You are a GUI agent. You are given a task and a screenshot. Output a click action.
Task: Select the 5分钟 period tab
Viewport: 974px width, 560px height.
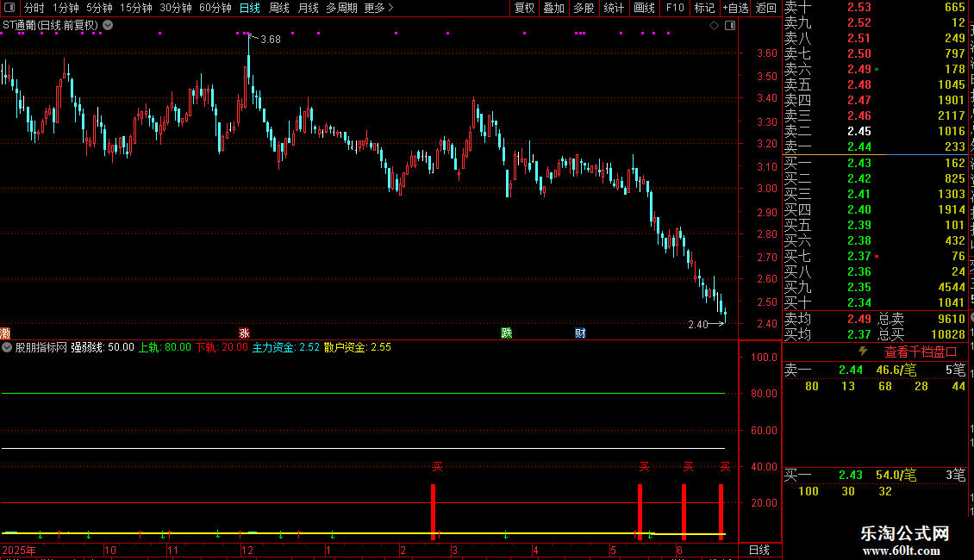[99, 8]
